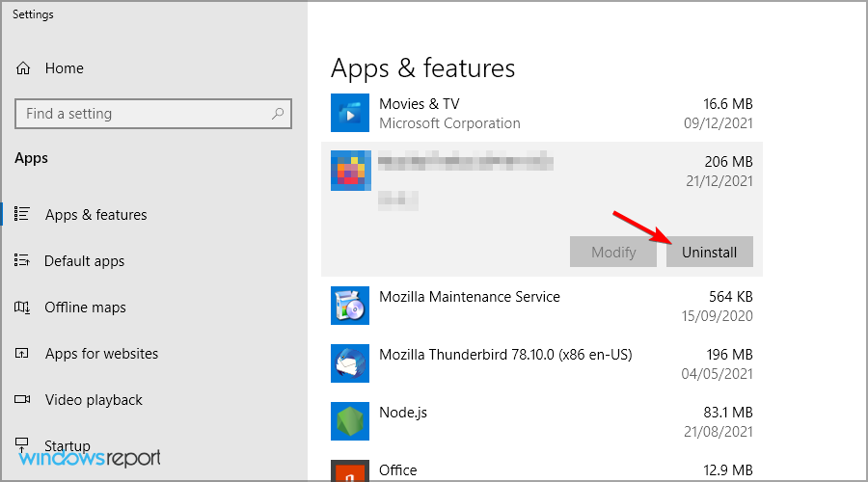The image size is (868, 482).
Task: Click the Video playback sidebar icon
Action: pyautogui.click(x=23, y=400)
